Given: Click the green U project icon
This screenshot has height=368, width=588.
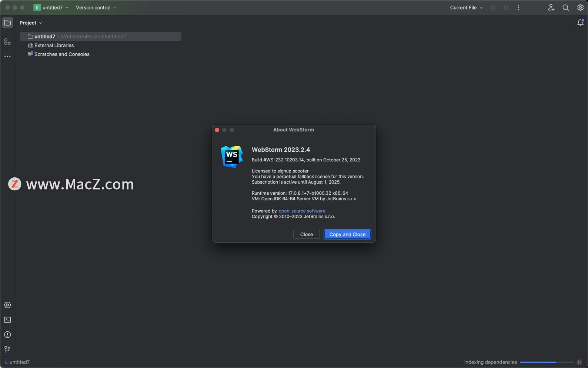Looking at the screenshot, I should [x=37, y=7].
